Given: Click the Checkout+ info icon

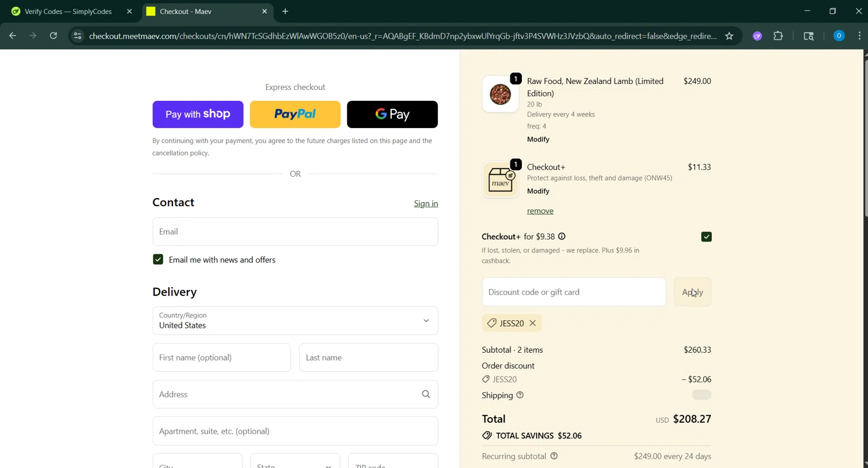Looking at the screenshot, I should (x=561, y=236).
